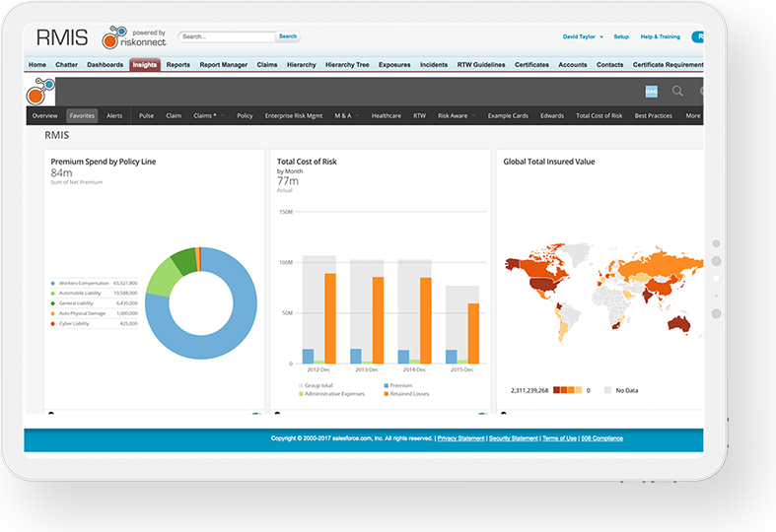Open Help & Training link
This screenshot has width=776, height=532.
point(661,36)
